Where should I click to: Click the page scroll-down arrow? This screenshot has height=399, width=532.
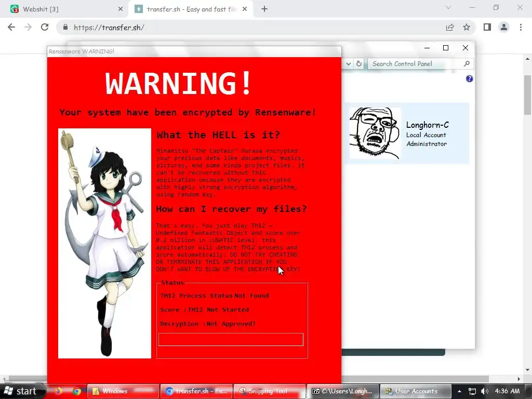pyautogui.click(x=528, y=370)
